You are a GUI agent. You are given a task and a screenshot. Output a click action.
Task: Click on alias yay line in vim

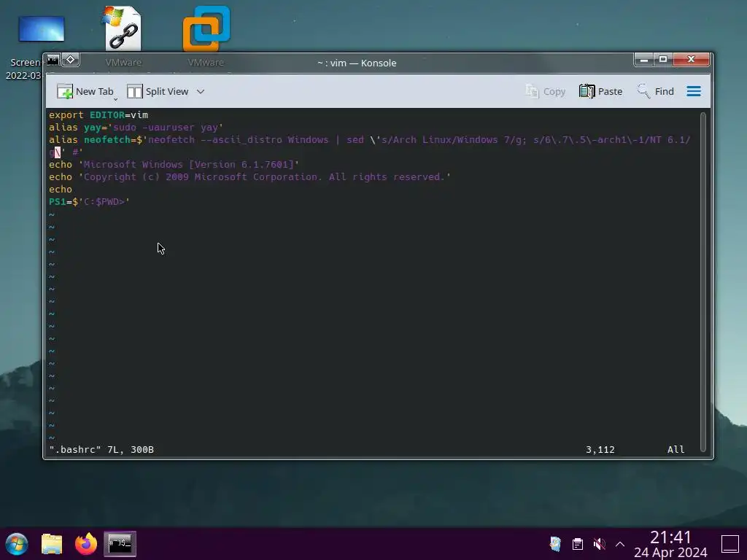coord(136,127)
